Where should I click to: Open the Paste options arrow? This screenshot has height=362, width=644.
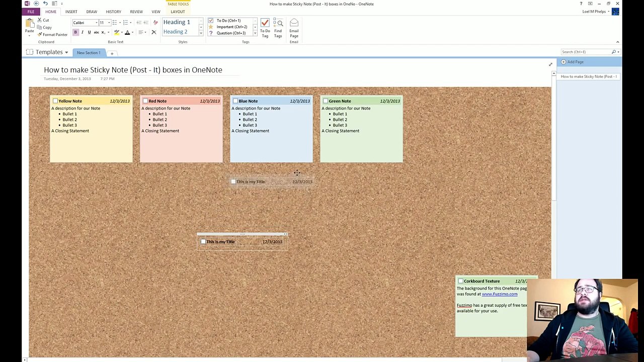(29, 35)
